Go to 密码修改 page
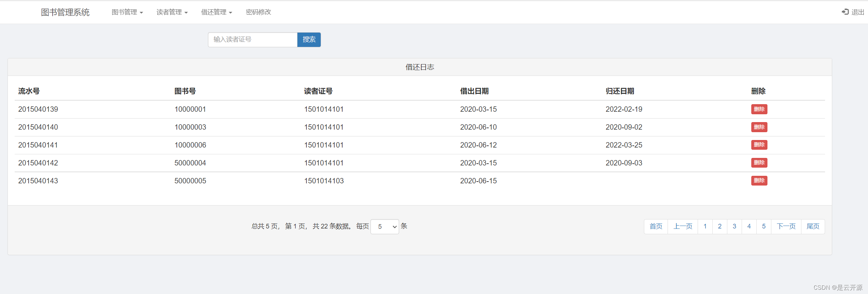The image size is (868, 294). pos(258,12)
